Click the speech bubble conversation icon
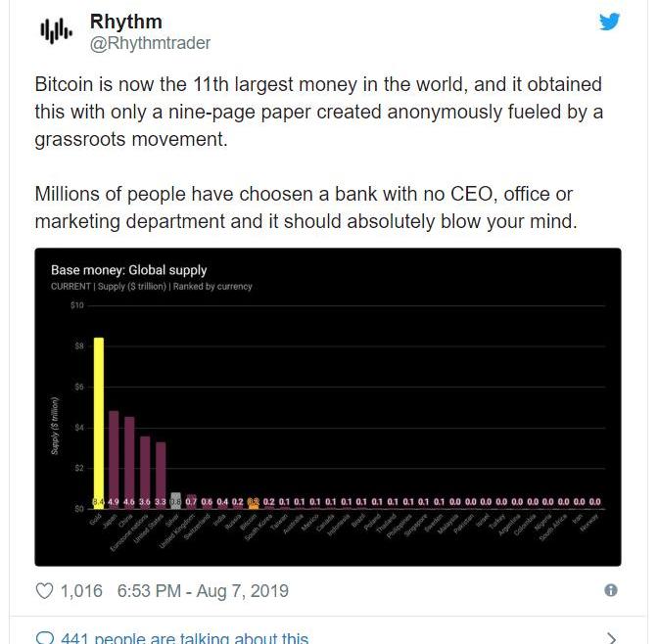 coord(44,638)
